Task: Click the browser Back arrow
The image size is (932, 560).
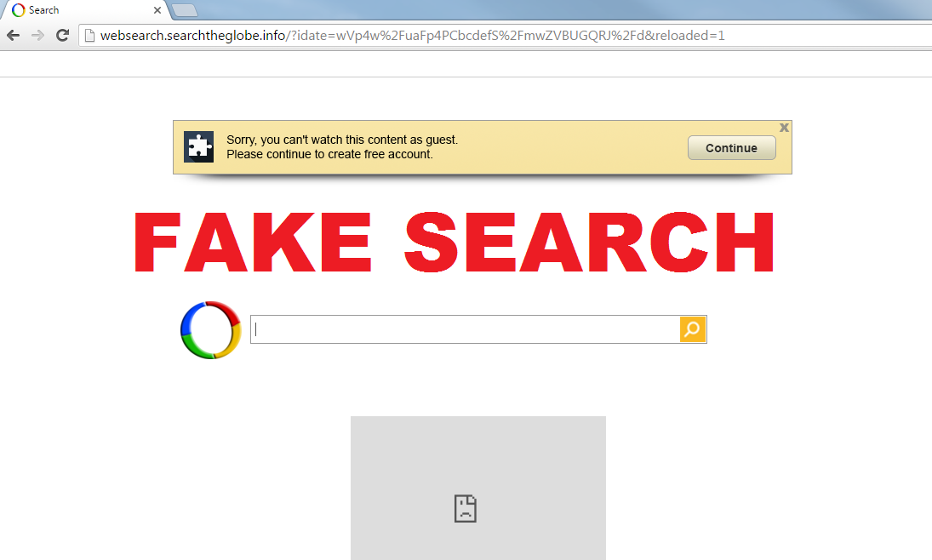Action: click(x=13, y=36)
